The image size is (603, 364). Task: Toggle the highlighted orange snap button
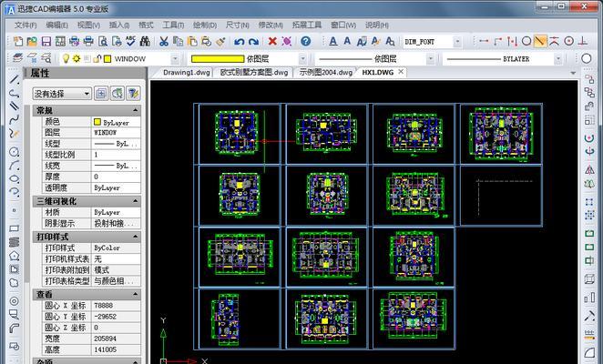(540, 41)
